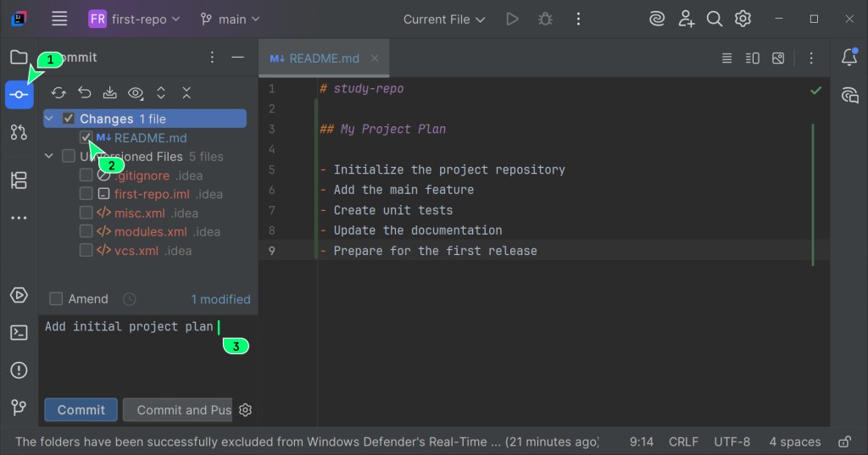Click the commit message text field

click(x=147, y=354)
